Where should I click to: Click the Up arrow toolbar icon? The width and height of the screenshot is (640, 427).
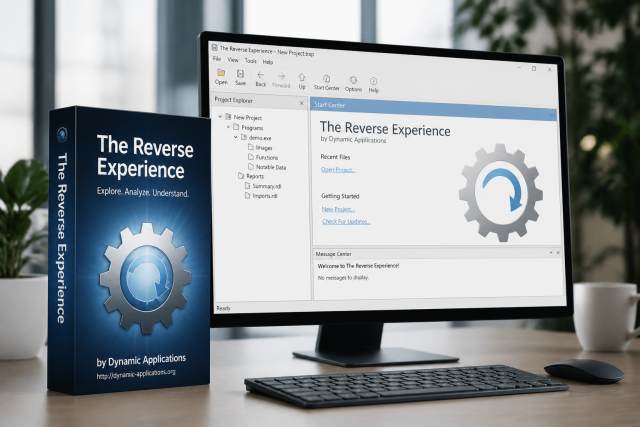(x=302, y=78)
